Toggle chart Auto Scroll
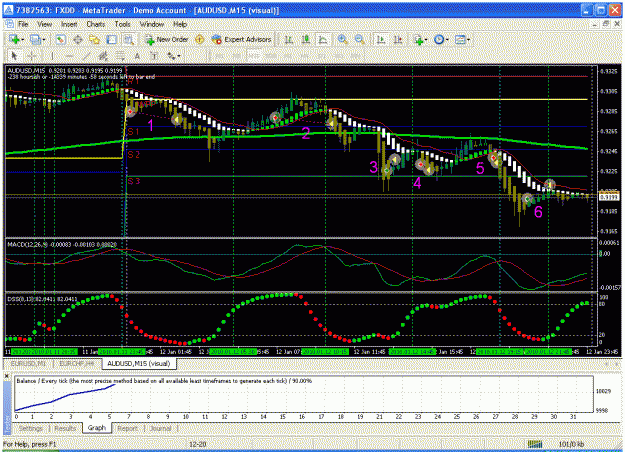The height and width of the screenshot is (452, 625). 381,39
